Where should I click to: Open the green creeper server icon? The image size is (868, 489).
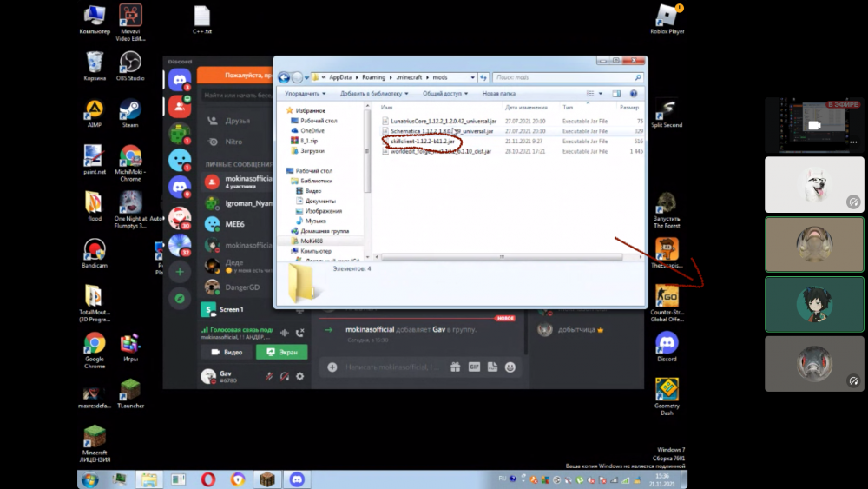point(180,133)
